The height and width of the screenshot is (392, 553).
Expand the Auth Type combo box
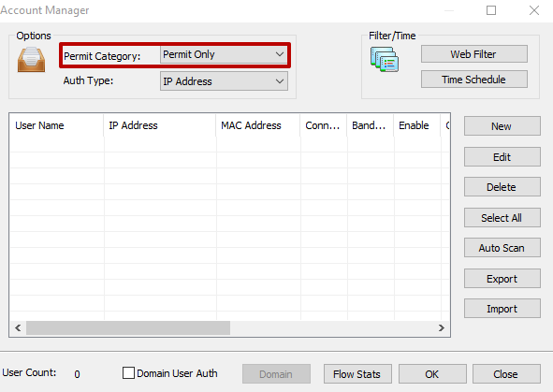tap(224, 81)
